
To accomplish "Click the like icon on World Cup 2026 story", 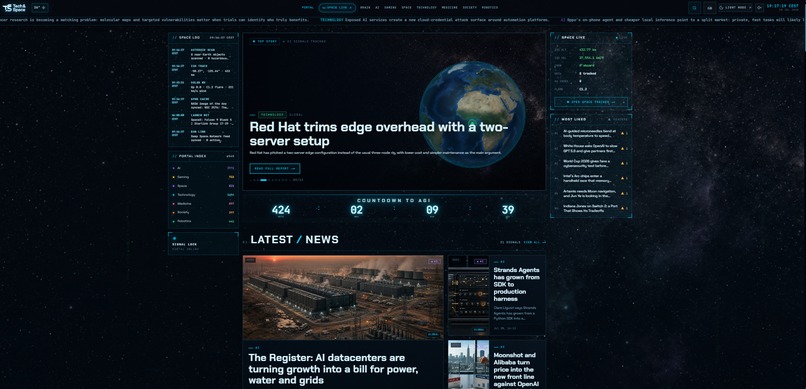I will [623, 163].
